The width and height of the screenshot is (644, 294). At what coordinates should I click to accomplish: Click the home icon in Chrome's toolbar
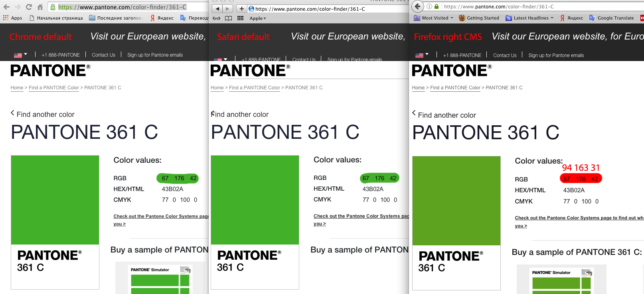tap(40, 7)
